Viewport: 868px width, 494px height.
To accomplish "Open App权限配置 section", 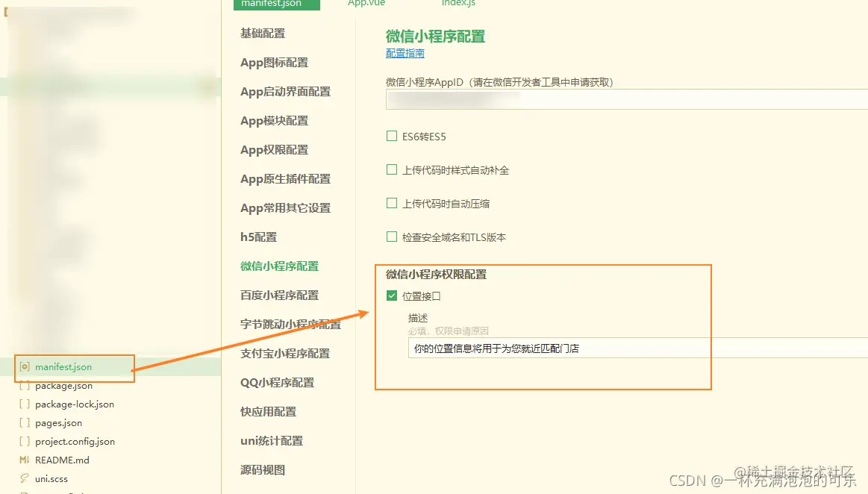I will pyautogui.click(x=275, y=150).
